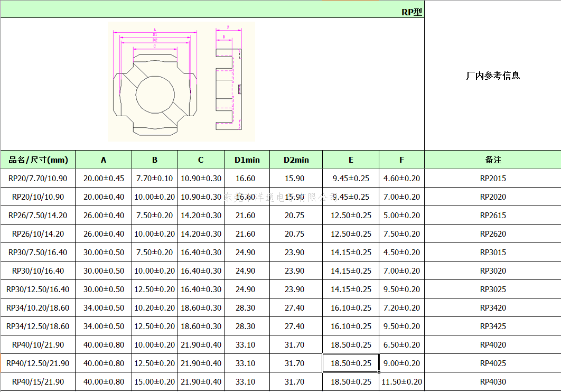The image size is (561, 392).
Task: Click the D1min column header
Action: [x=247, y=160]
